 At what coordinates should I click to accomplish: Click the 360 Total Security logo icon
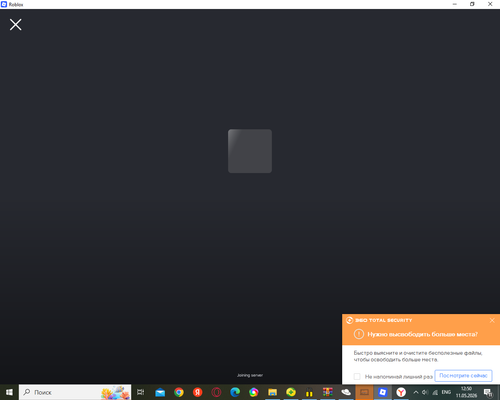tap(349, 320)
